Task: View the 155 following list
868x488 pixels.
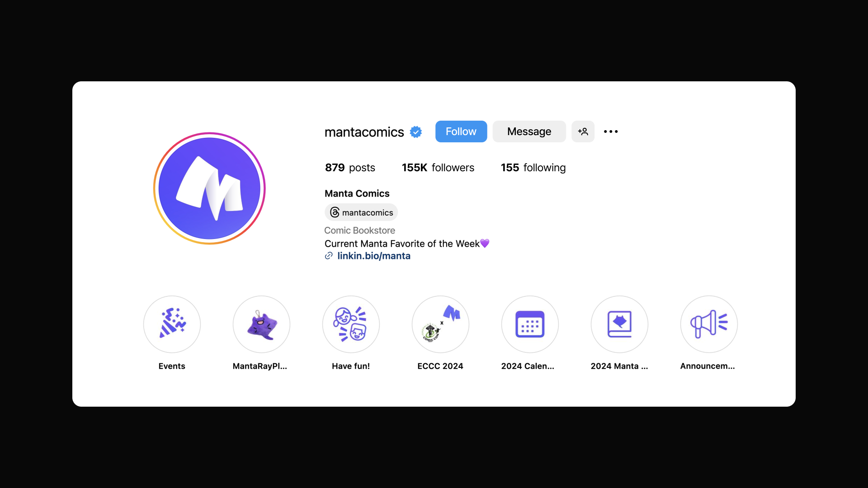Action: (533, 168)
